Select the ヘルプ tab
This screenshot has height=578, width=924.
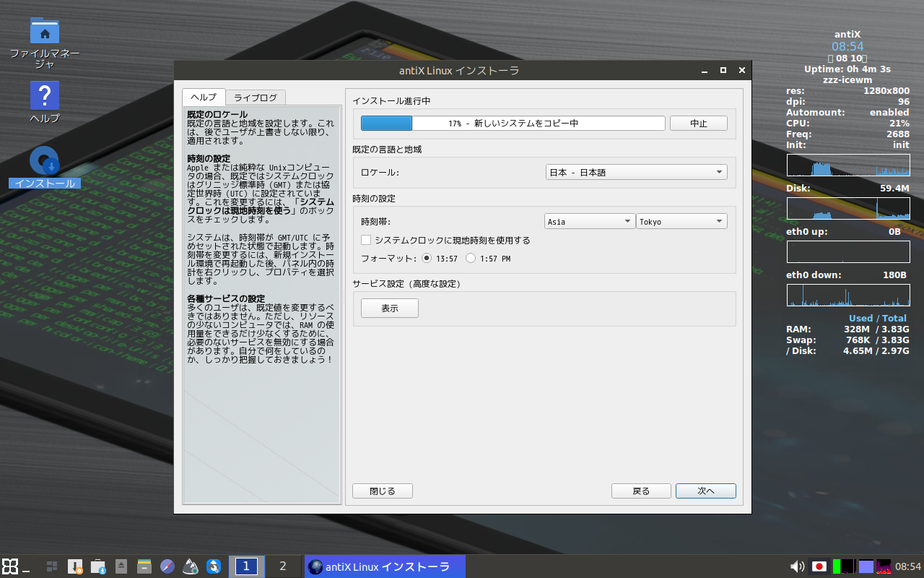(203, 98)
